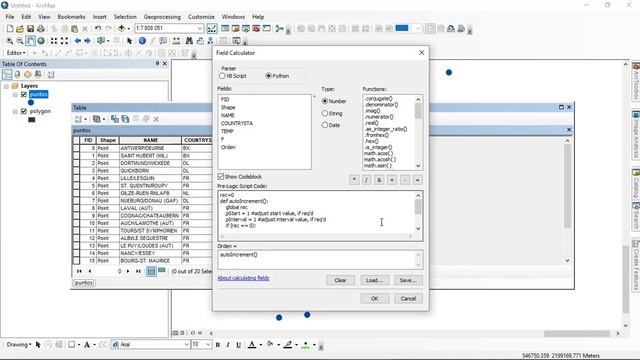Activate the Identify tool
This screenshot has width=640, height=360.
(x=142, y=41)
